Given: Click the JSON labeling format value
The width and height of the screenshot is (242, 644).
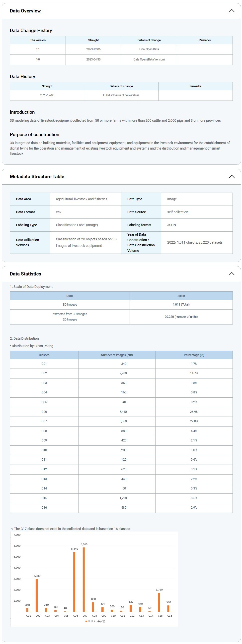Looking at the screenshot, I should (x=172, y=225).
